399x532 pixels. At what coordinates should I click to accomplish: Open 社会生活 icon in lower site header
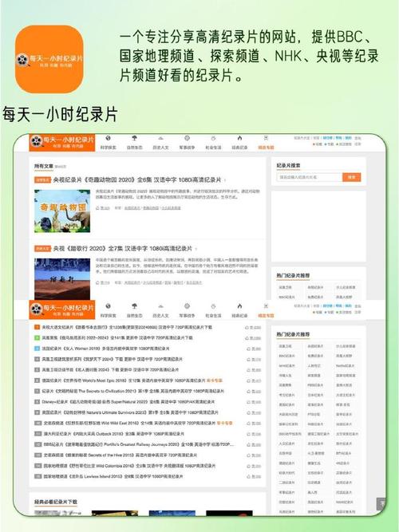(x=213, y=306)
